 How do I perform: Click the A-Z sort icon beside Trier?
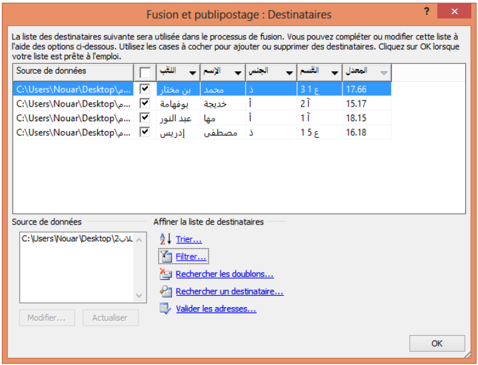[x=165, y=239]
